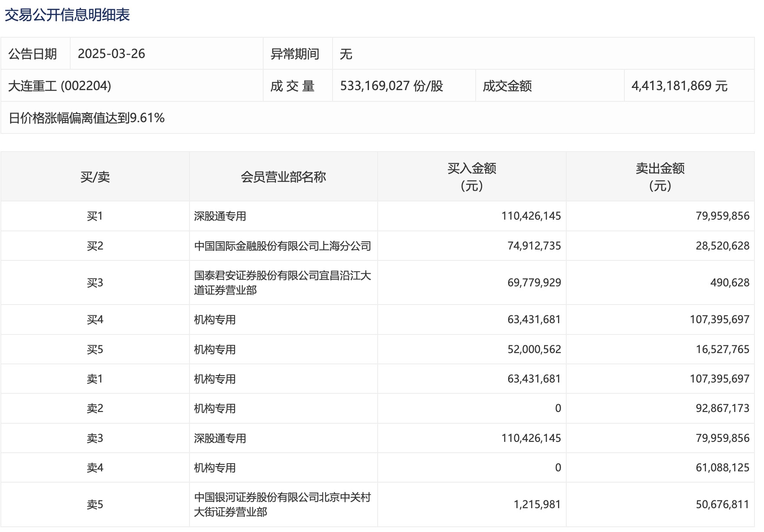This screenshot has width=764, height=532.
Task: Click 中国银河证券北京中关村大街证券营业部 name
Action: [x=284, y=503]
